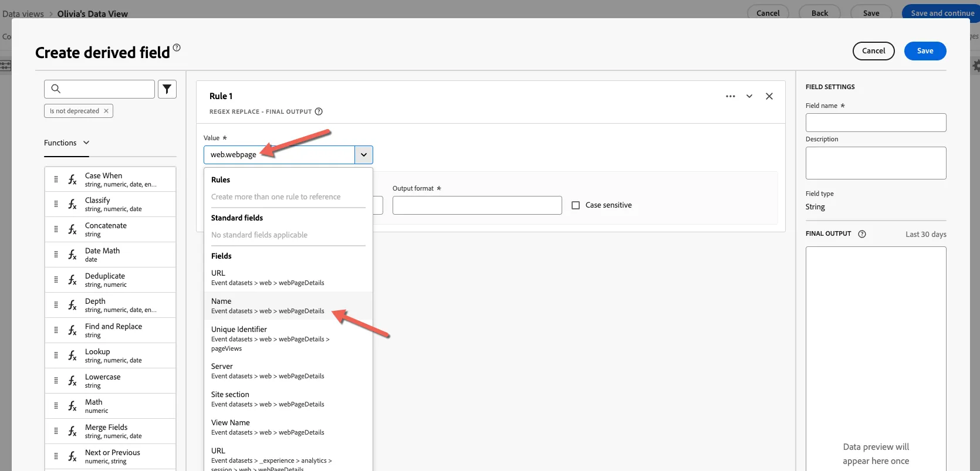Select the Concatenate function icon
Viewport: 980px width, 471px height.
[72, 229]
